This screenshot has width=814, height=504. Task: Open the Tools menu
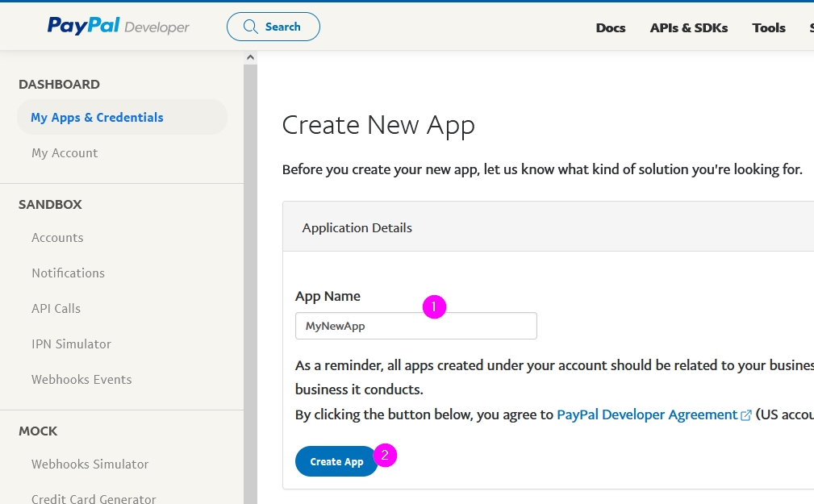pos(769,28)
